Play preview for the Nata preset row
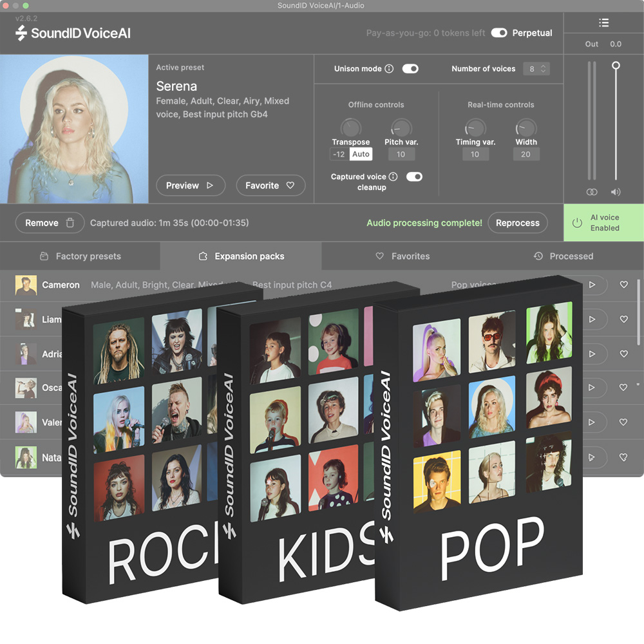The width and height of the screenshot is (644, 644). (x=592, y=457)
